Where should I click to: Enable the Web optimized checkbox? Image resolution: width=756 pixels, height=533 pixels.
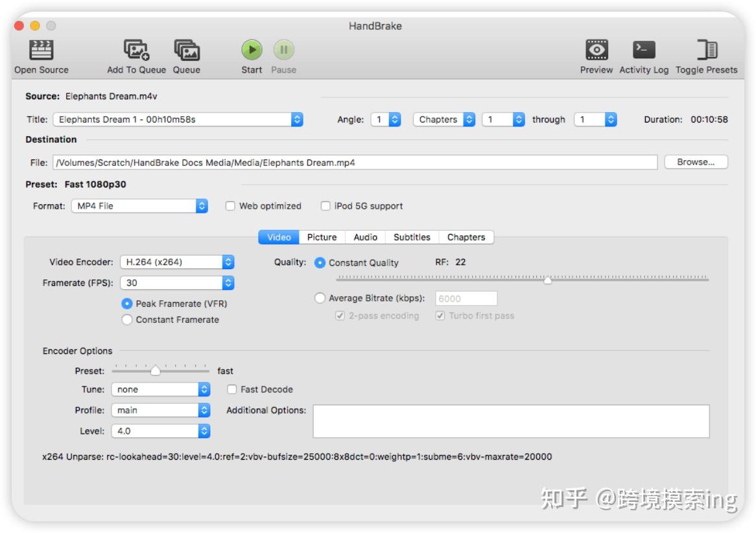[x=230, y=206]
